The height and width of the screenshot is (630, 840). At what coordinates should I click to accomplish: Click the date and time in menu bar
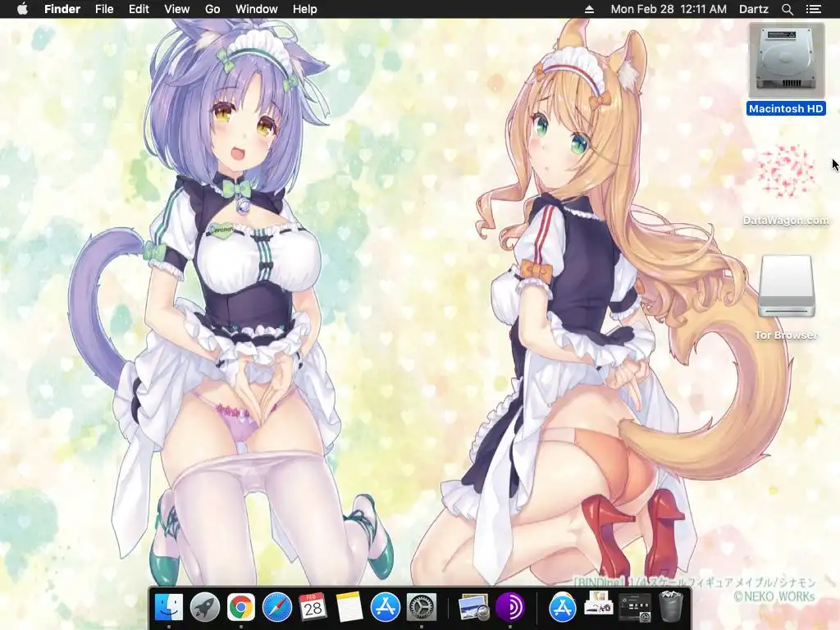[x=669, y=9]
